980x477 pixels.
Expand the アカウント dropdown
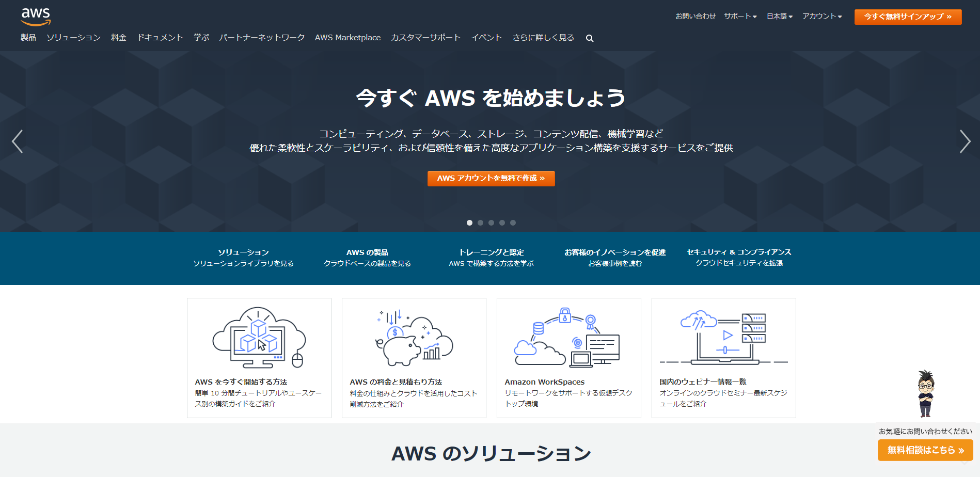[822, 17]
